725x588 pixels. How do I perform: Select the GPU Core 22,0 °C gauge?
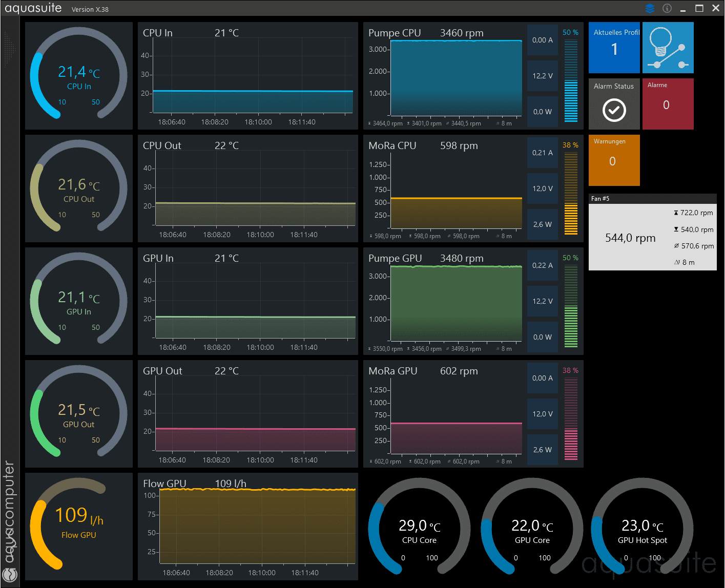click(x=532, y=527)
